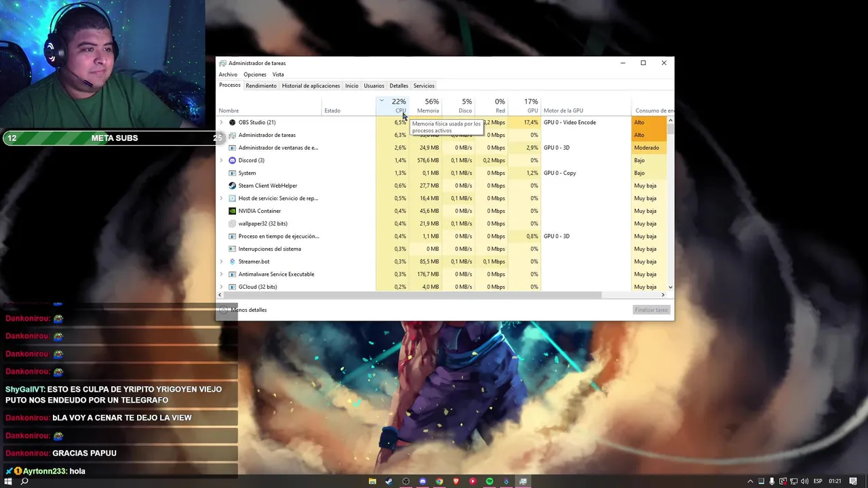This screenshot has width=868, height=488.
Task: Switch to the Rendimiento tab
Action: coord(261,86)
